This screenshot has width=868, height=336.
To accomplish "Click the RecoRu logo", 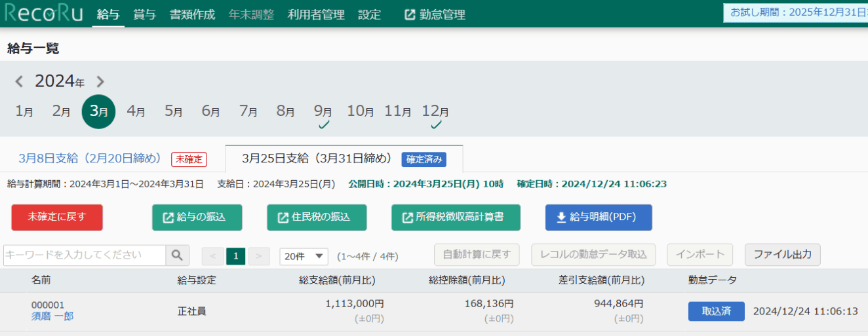I will pos(43,14).
